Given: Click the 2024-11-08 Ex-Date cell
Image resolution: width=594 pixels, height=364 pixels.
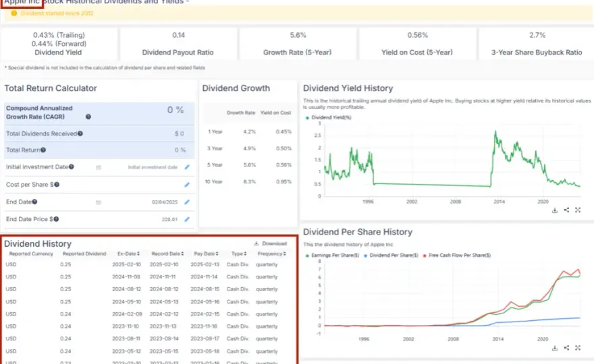Looking at the screenshot, I should [x=126, y=277].
